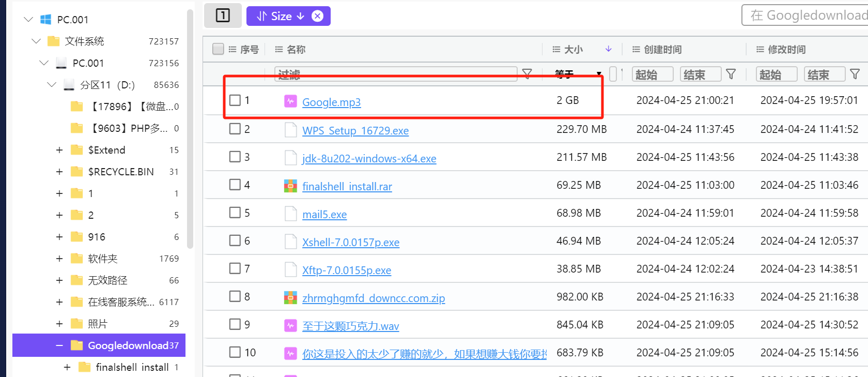Click the archive icon of finalshell_install.rar
Image resolution: width=868 pixels, height=377 pixels.
[290, 186]
